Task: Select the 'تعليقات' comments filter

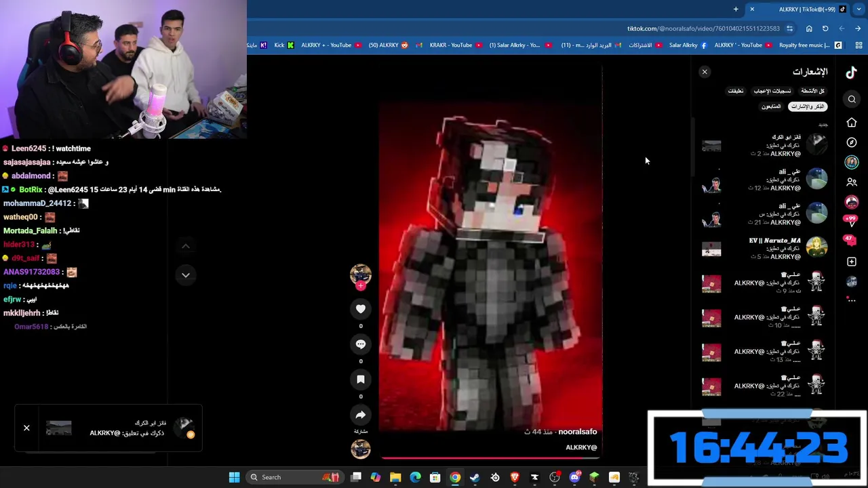Action: click(736, 91)
